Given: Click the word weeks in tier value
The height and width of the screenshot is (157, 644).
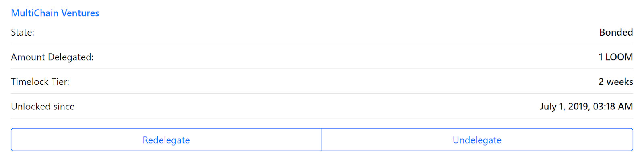Looking at the screenshot, I should coord(620,82).
